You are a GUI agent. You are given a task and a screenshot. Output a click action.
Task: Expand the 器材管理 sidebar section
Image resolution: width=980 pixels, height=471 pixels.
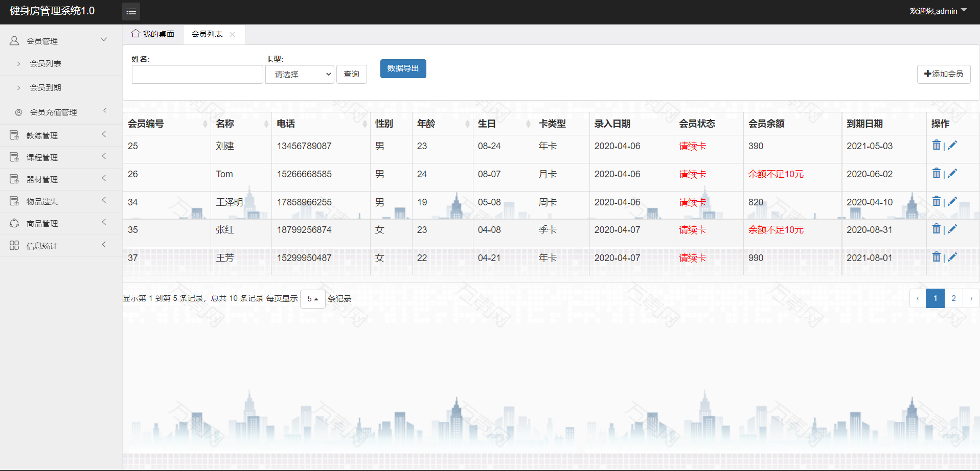104,178
